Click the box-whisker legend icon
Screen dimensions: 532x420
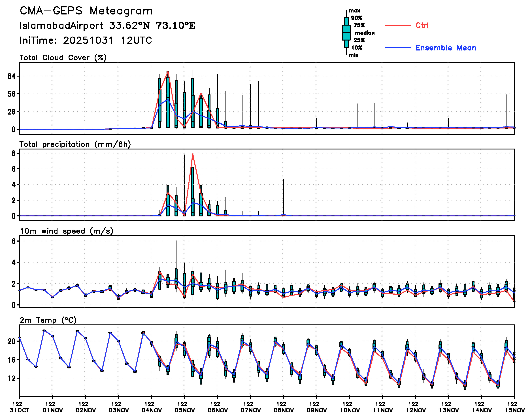point(346,32)
